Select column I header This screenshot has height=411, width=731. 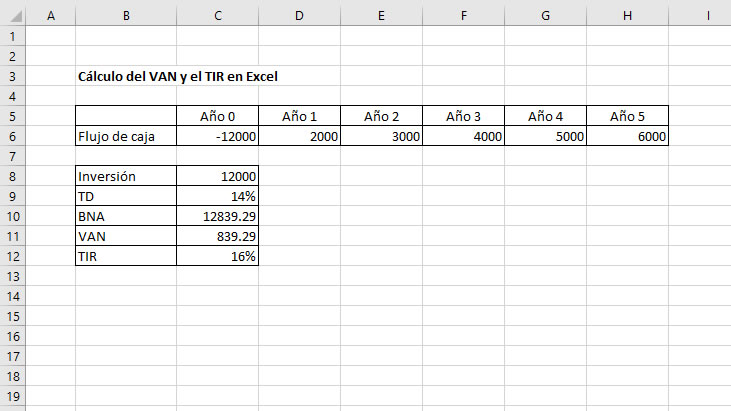click(707, 15)
